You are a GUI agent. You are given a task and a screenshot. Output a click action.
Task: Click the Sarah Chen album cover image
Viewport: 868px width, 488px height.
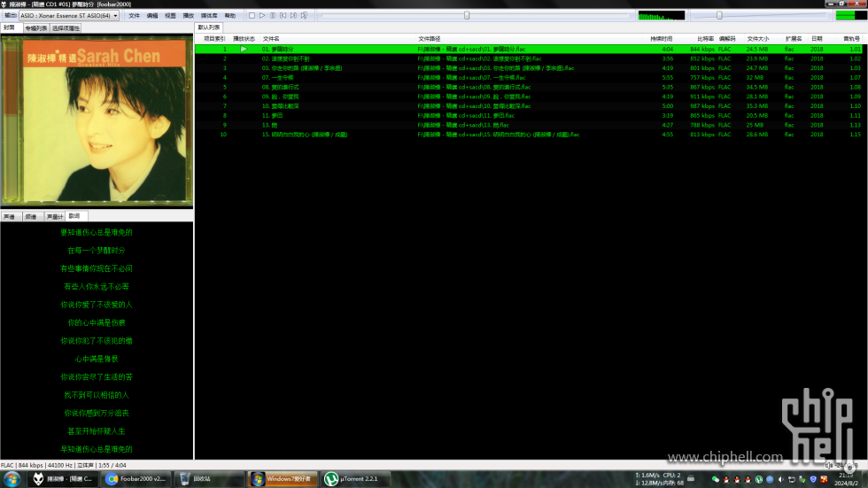point(97,120)
